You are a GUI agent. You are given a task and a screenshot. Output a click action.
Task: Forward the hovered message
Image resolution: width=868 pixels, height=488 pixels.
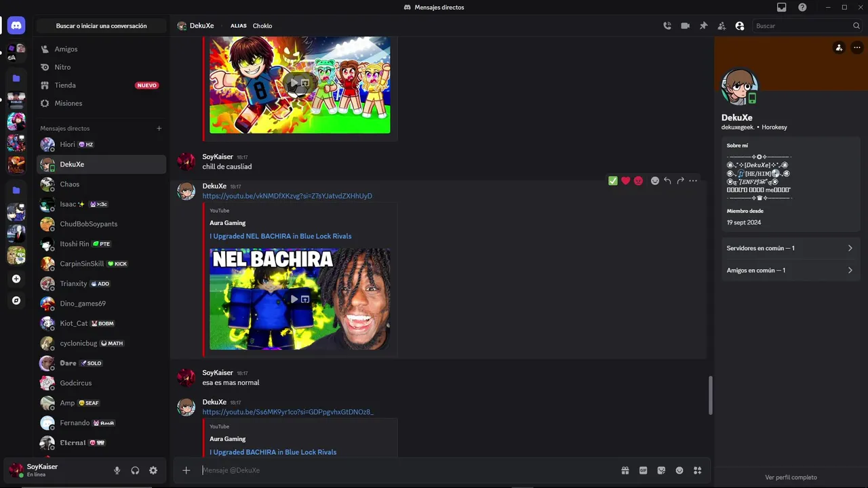tap(680, 181)
